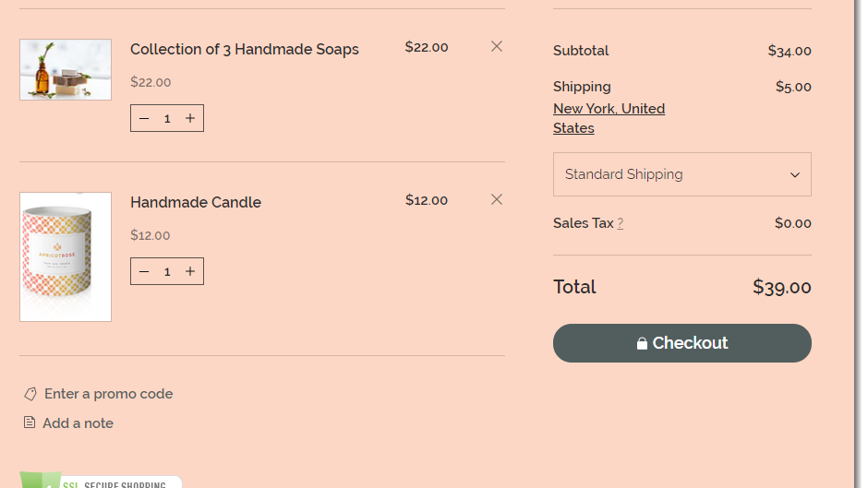The image size is (868, 488).
Task: Click the note document icon
Action: [30, 423]
